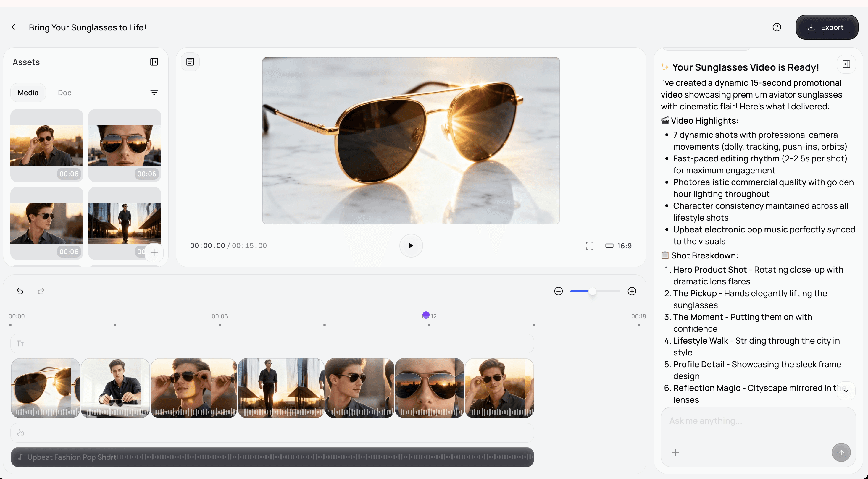Image resolution: width=868 pixels, height=479 pixels.
Task: Open the script notes icon in preview
Action: [190, 62]
